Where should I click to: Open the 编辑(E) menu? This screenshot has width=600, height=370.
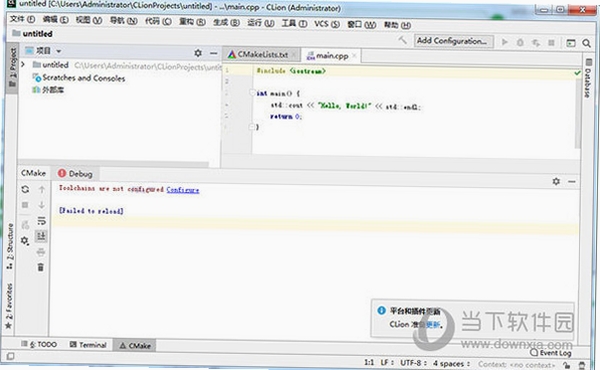pos(55,20)
